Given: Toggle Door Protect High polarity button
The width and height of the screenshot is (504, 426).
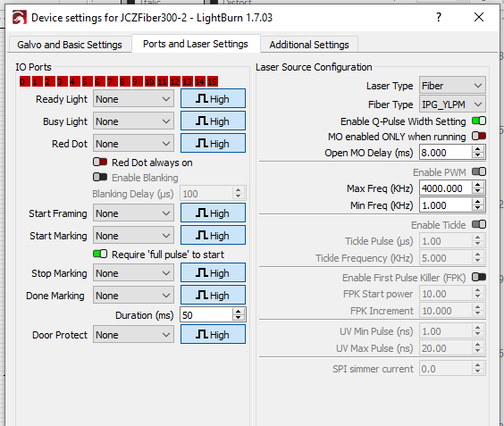Looking at the screenshot, I should [213, 334].
